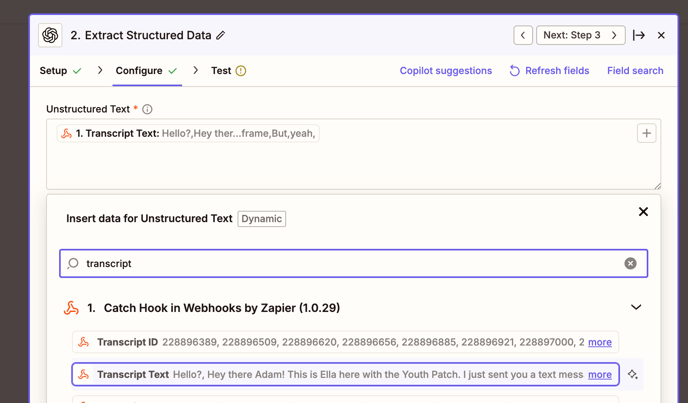688x403 pixels.
Task: Expand panel with arrow-to-bar icon
Action: click(x=638, y=35)
